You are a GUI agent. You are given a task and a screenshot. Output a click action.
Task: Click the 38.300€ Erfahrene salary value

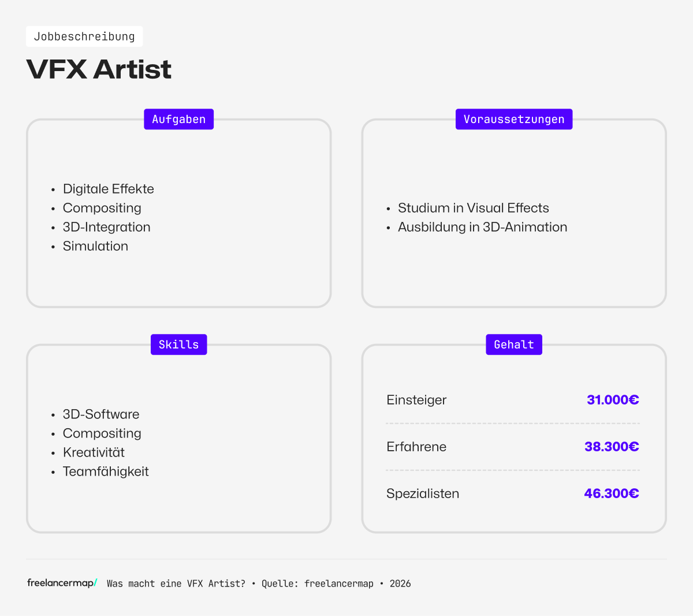click(x=611, y=447)
